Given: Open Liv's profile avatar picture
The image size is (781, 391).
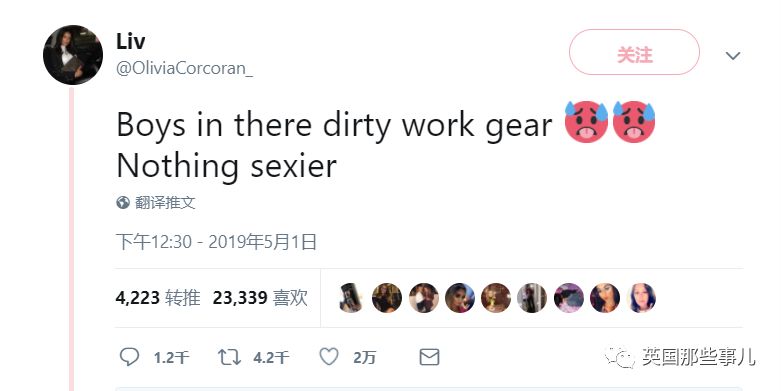Looking at the screenshot, I should click(73, 55).
